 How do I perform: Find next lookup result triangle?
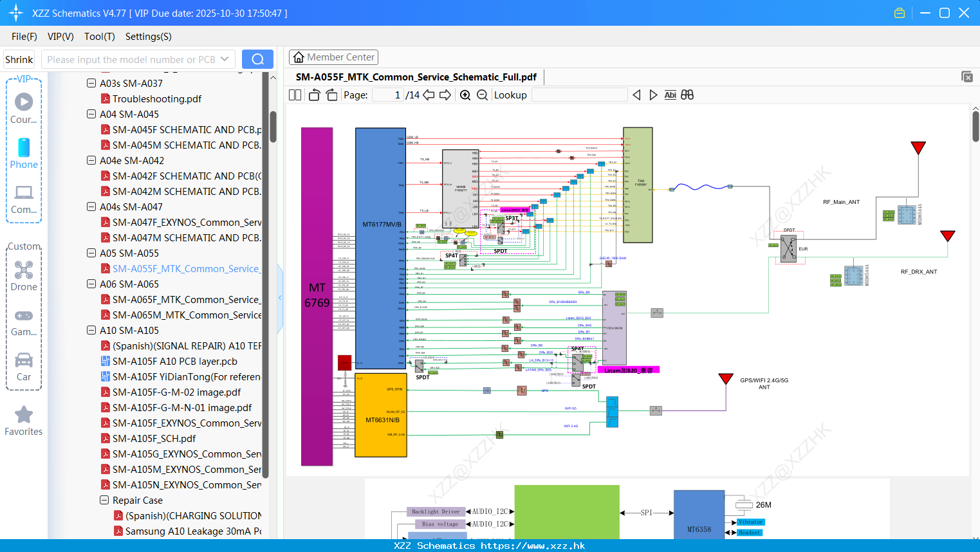point(653,95)
